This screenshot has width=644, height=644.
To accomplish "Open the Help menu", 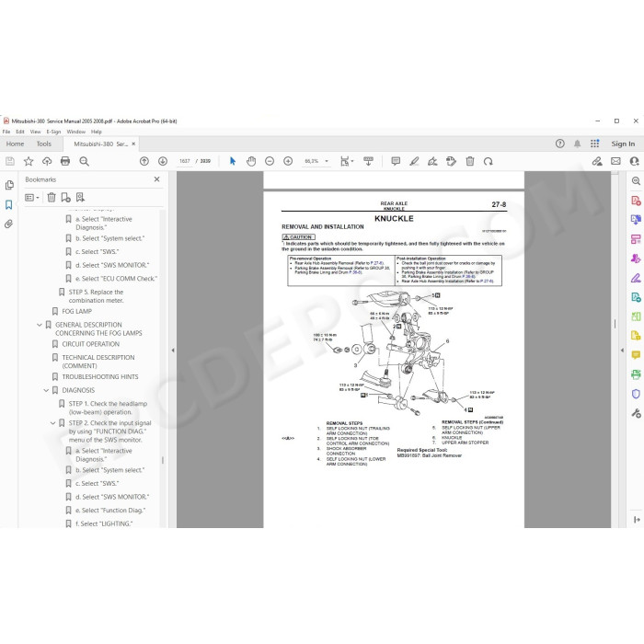I will pos(97,132).
